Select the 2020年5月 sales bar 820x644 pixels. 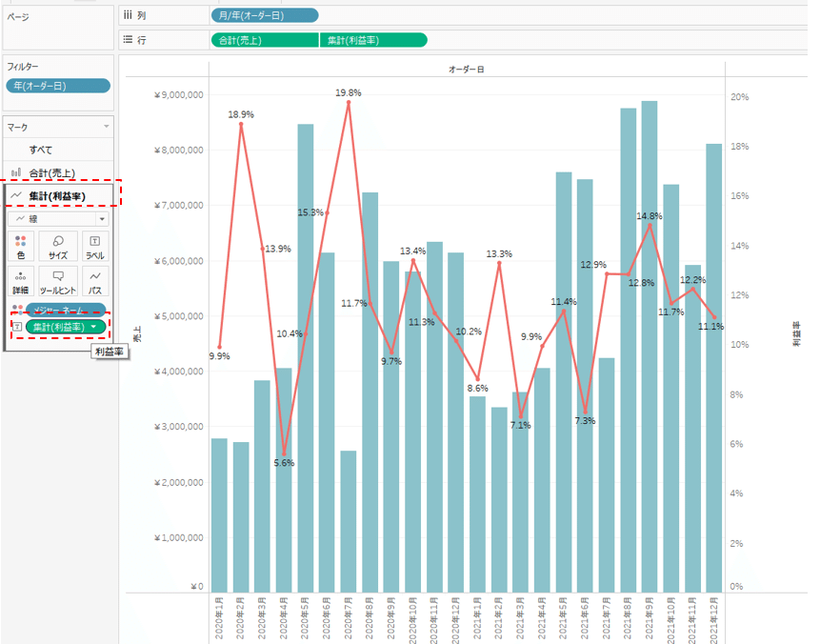coord(306,358)
